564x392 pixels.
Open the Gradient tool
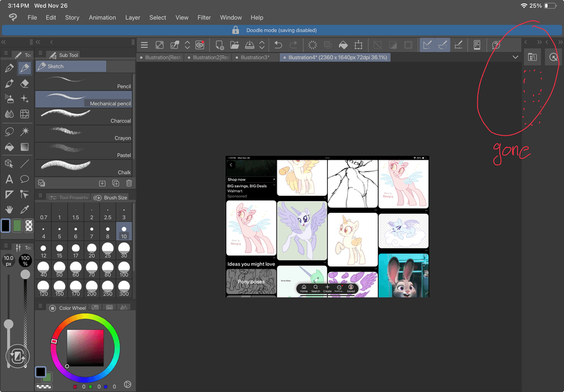pos(25,147)
